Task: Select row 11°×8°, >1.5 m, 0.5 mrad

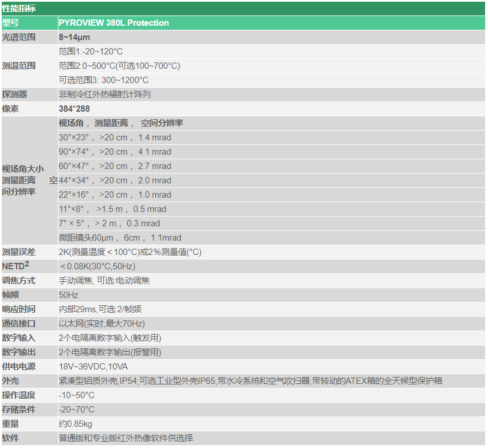Action: (112, 209)
